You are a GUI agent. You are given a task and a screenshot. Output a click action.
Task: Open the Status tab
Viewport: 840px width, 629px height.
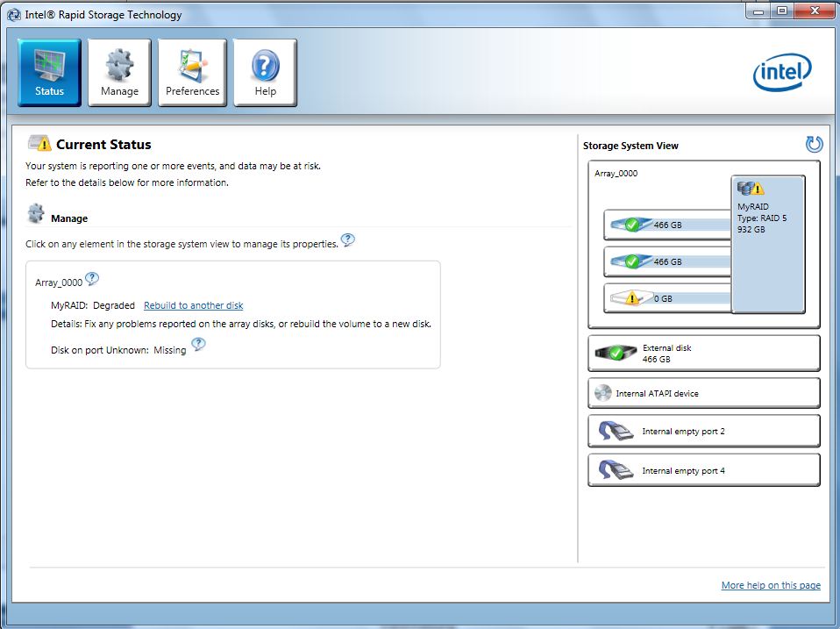click(x=49, y=72)
